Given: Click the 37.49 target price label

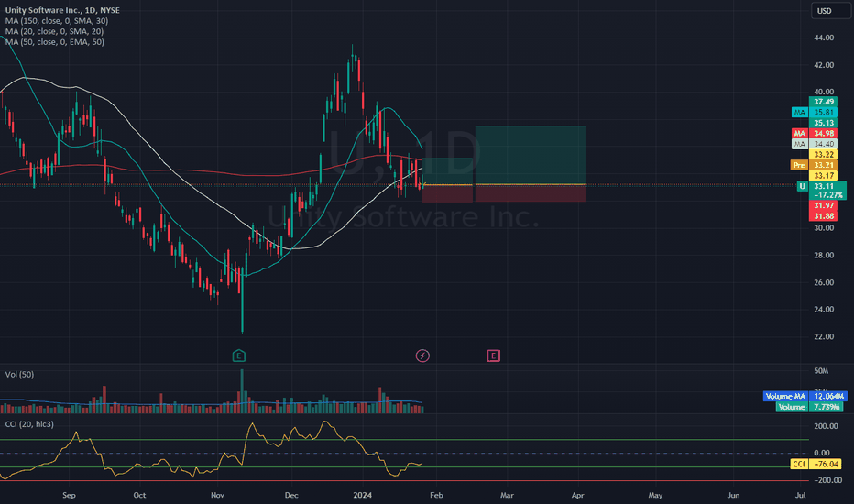Looking at the screenshot, I should pos(824,102).
